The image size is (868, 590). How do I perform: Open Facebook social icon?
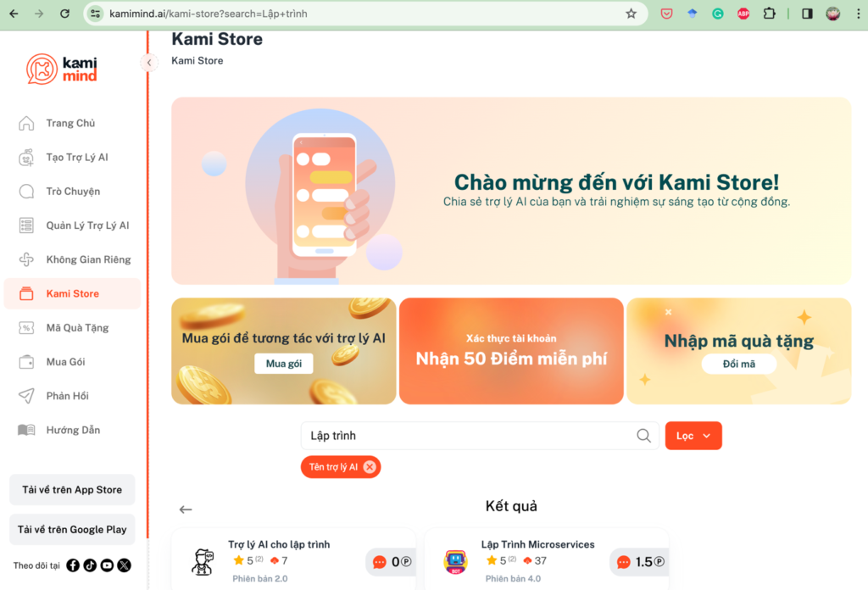pos(73,565)
